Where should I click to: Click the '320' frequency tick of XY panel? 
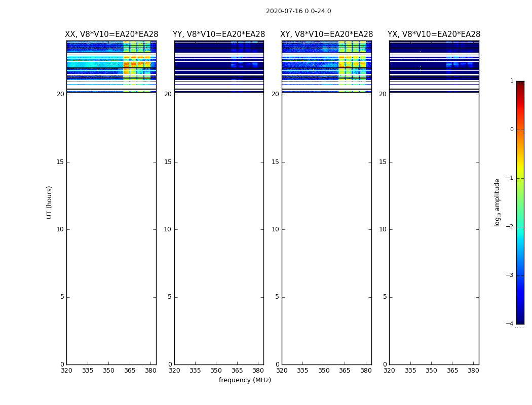(282, 371)
